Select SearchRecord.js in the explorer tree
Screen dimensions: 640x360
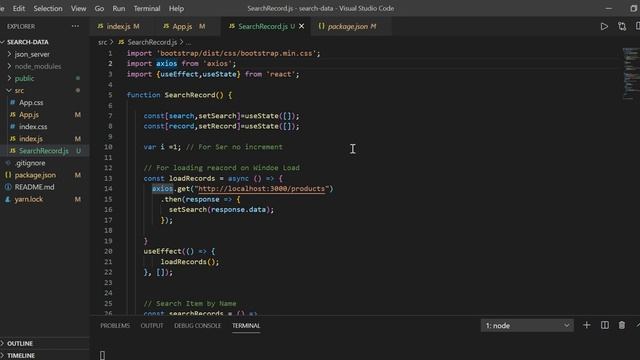pyautogui.click(x=44, y=151)
